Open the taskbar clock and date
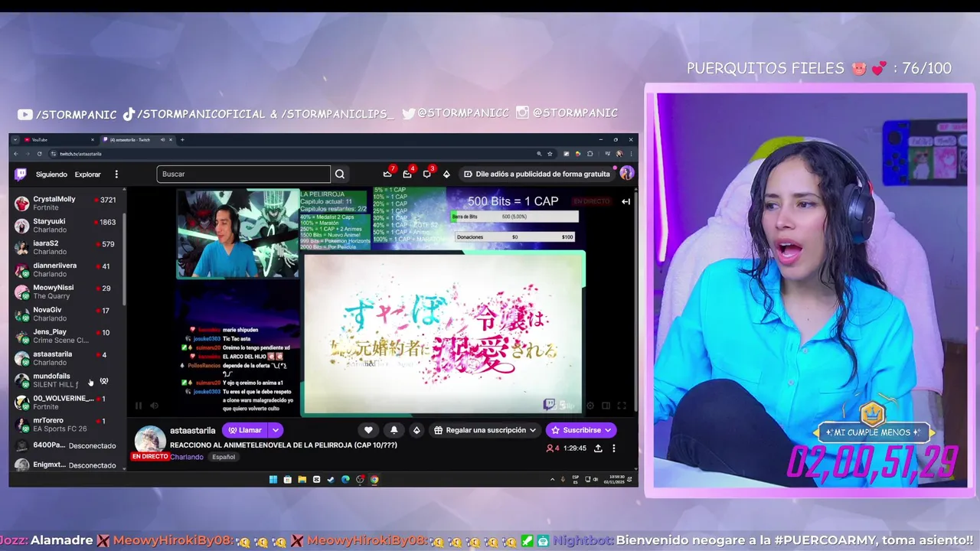Viewport: 980px width, 551px height. tap(613, 480)
